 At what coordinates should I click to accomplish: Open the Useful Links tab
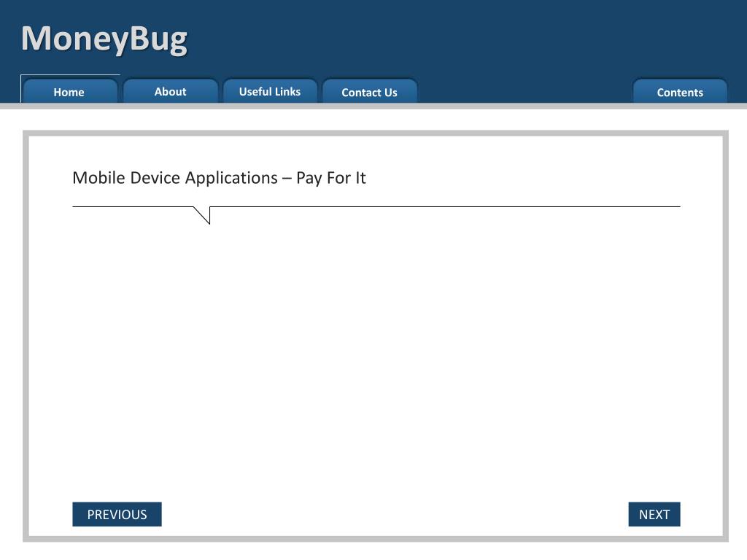(270, 91)
